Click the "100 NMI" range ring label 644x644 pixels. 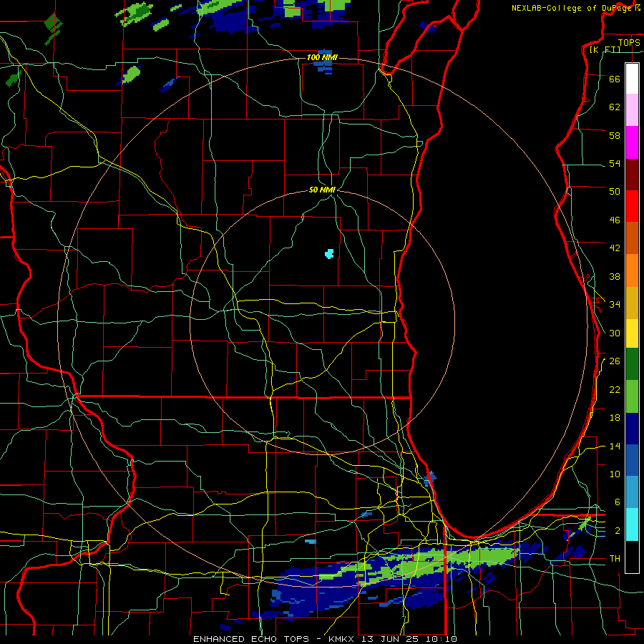pos(322,57)
